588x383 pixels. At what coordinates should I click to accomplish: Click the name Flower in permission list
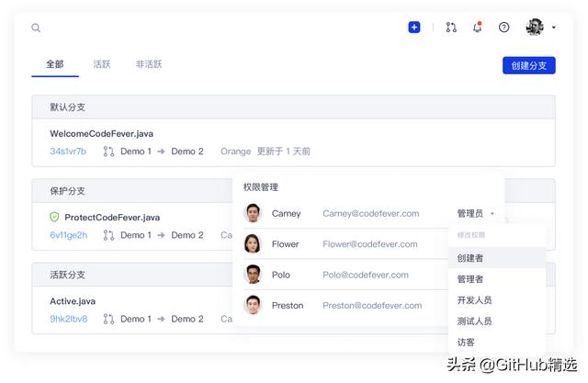pos(285,244)
